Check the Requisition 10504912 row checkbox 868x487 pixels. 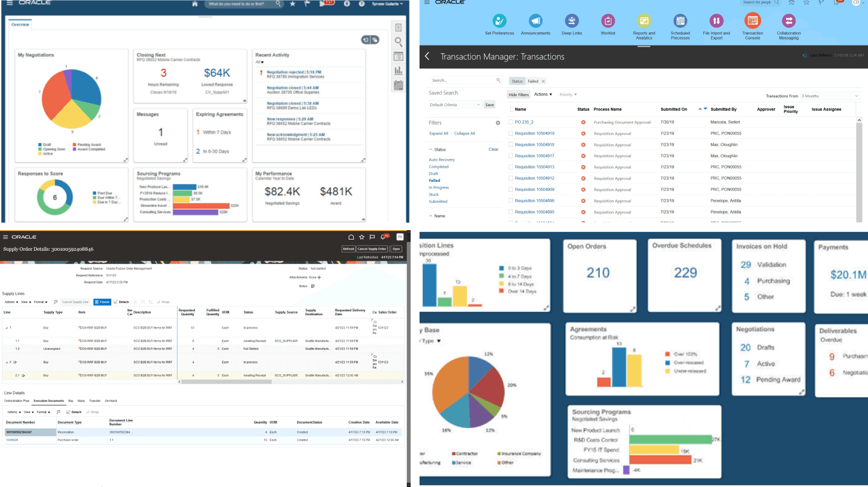(x=511, y=178)
